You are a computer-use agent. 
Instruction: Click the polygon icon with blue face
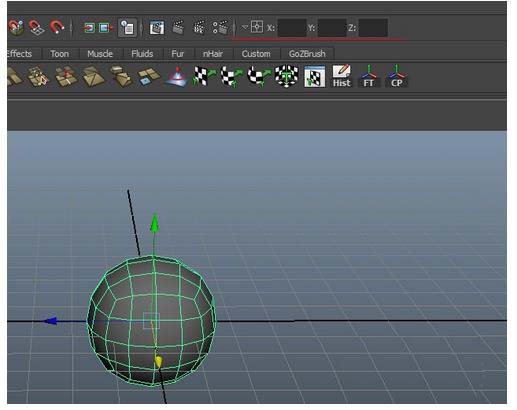[148, 77]
